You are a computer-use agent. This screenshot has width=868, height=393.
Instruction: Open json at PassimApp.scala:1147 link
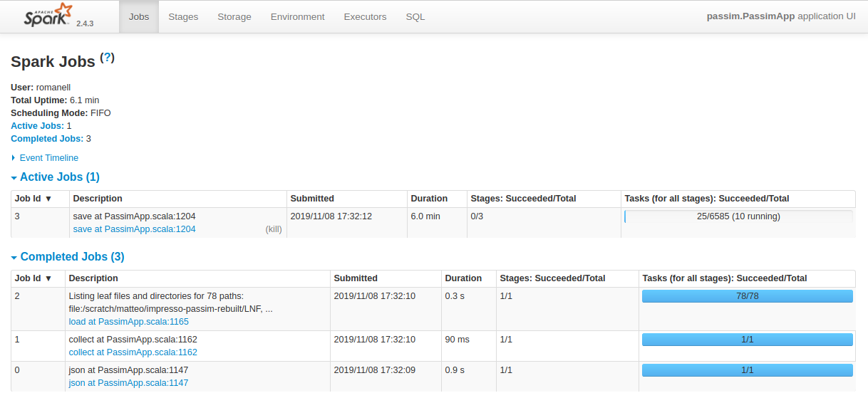click(x=128, y=383)
